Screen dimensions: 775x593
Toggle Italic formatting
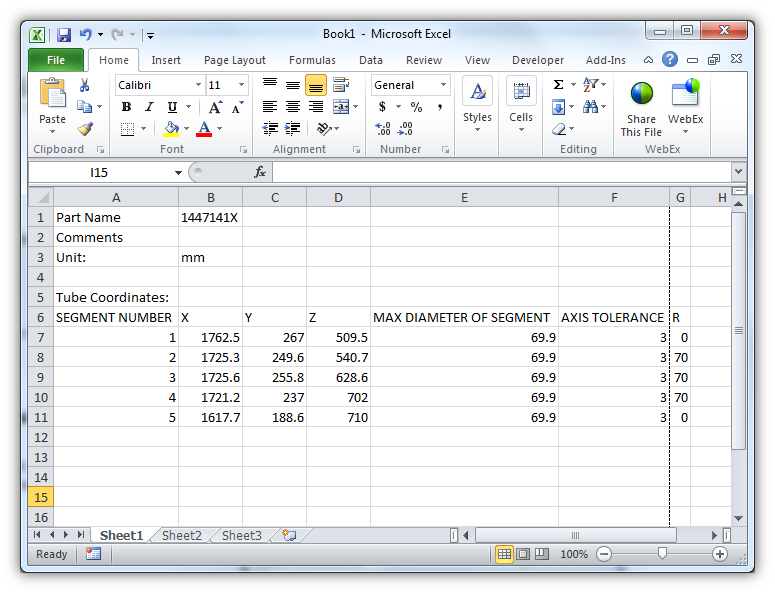click(x=149, y=107)
